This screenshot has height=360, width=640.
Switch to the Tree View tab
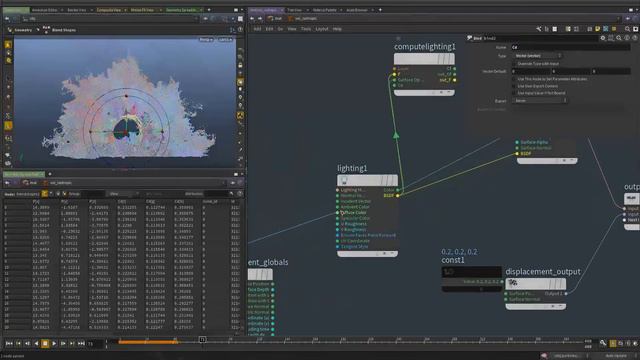[x=294, y=10]
